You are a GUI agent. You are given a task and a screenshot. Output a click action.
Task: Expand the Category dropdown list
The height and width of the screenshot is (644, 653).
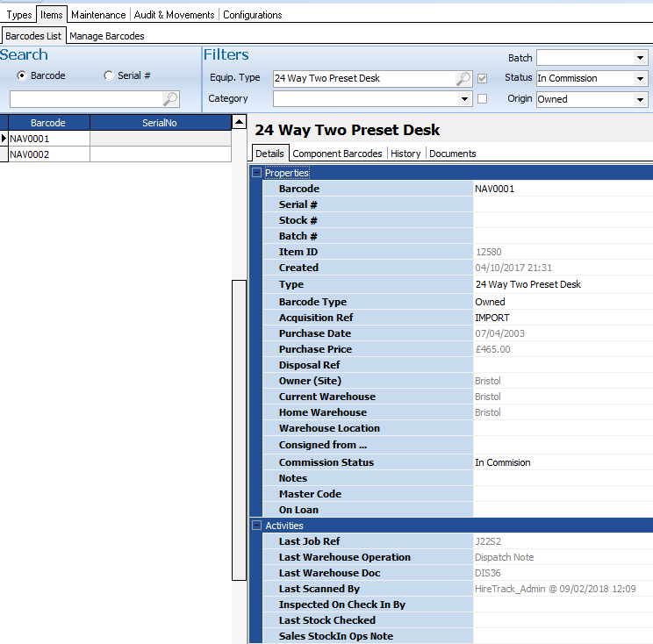[465, 100]
